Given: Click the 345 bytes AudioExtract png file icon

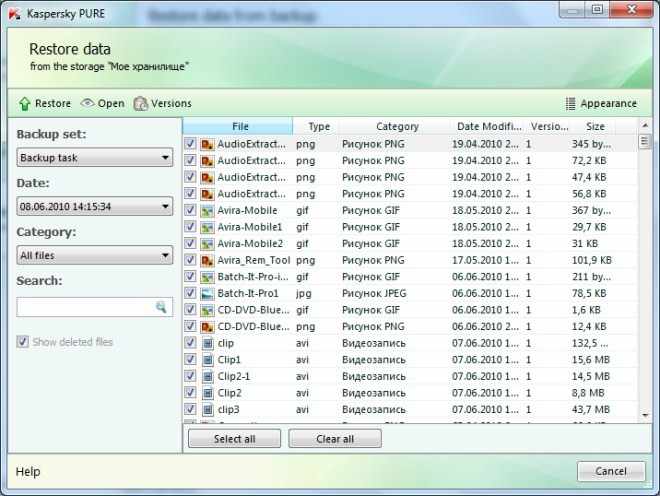Looking at the screenshot, I should pyautogui.click(x=207, y=144).
